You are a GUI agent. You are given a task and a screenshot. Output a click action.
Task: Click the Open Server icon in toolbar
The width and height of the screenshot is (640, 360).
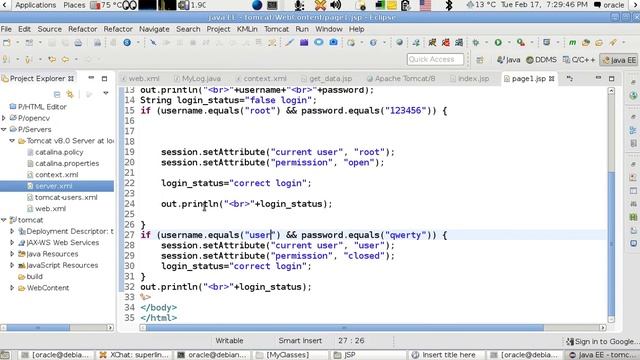[x=547, y=42]
